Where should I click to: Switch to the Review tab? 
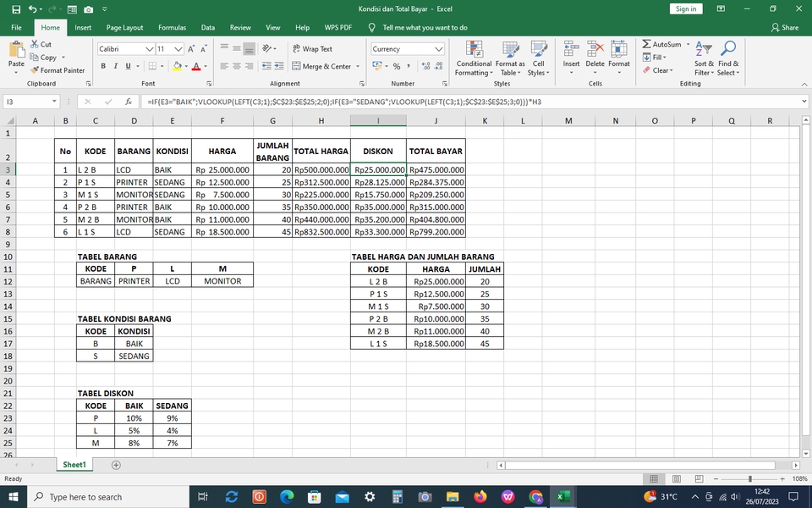click(240, 27)
